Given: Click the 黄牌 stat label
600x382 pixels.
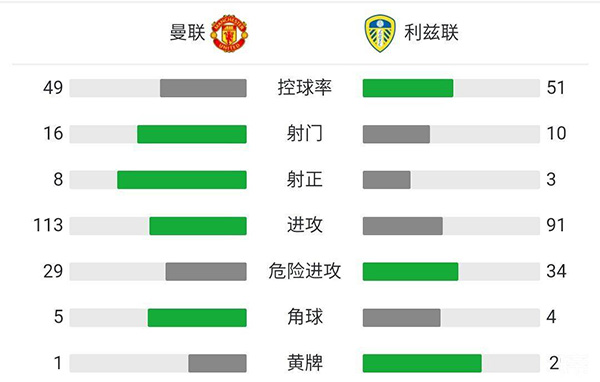Looking at the screenshot, I should coord(305,363).
